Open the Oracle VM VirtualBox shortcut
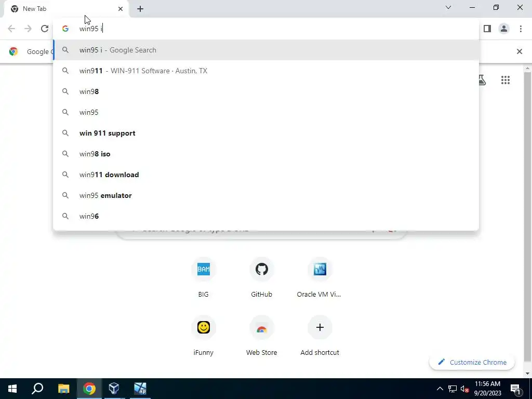The height and width of the screenshot is (399, 532). point(320,277)
